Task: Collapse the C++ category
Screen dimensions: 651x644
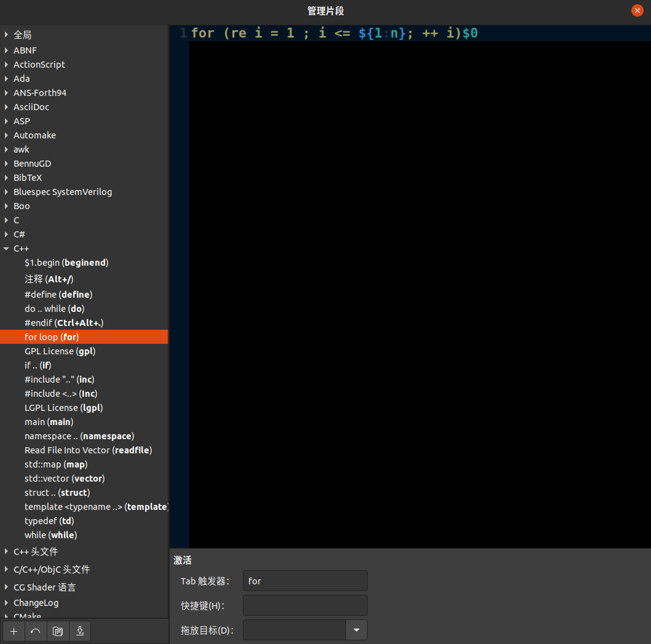Action: [6, 248]
